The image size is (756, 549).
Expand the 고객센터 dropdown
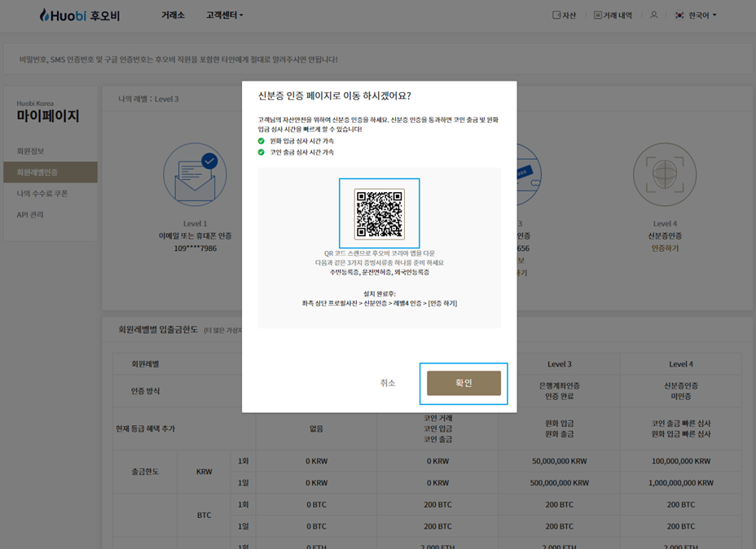coord(225,15)
